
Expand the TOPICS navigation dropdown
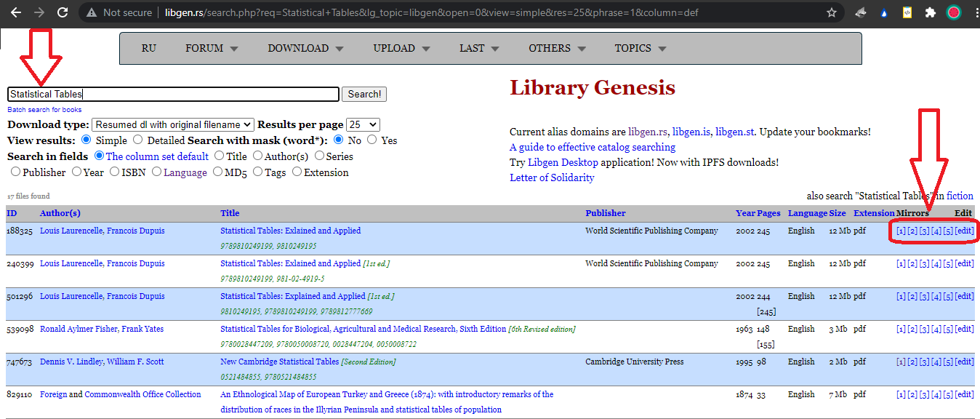640,49
